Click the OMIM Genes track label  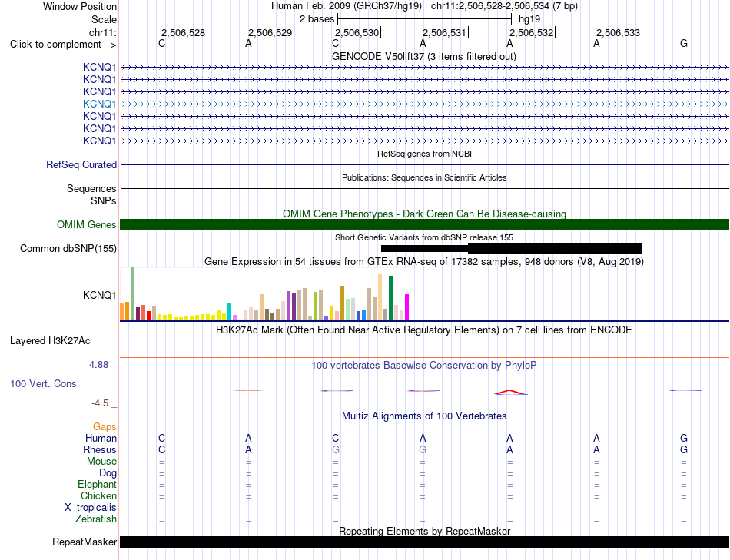pos(87,225)
